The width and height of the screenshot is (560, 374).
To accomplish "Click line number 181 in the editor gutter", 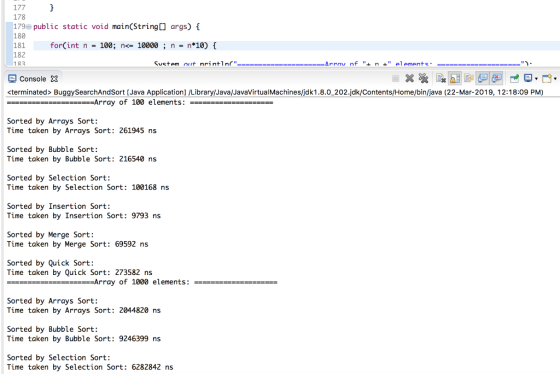I will (19, 45).
